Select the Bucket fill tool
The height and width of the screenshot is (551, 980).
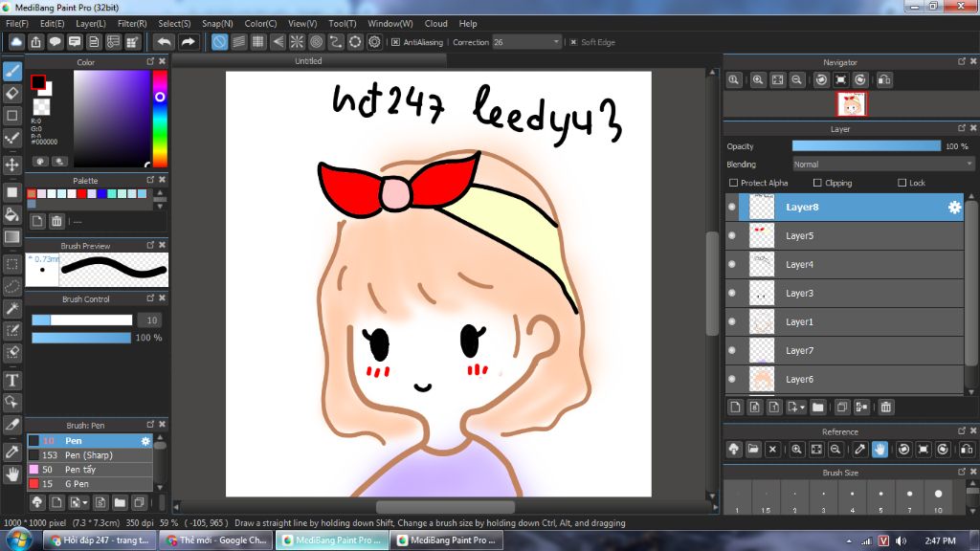(x=12, y=215)
